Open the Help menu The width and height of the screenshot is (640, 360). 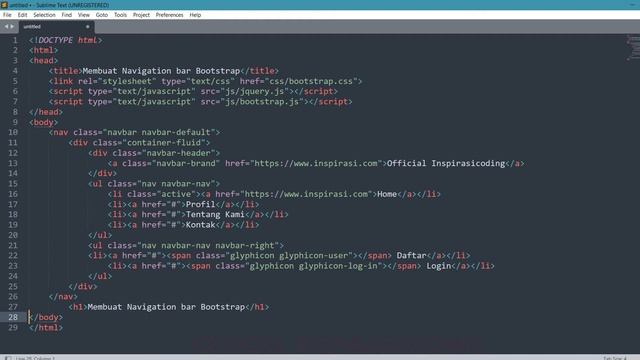[195, 15]
